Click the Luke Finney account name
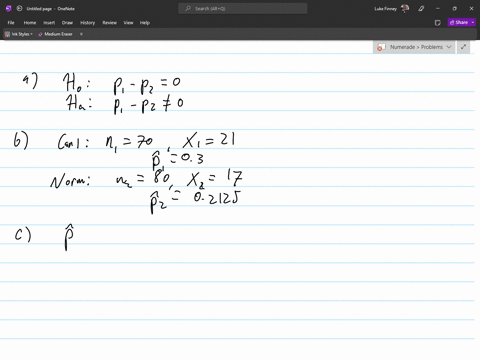The image size is (480, 360). 385,9
